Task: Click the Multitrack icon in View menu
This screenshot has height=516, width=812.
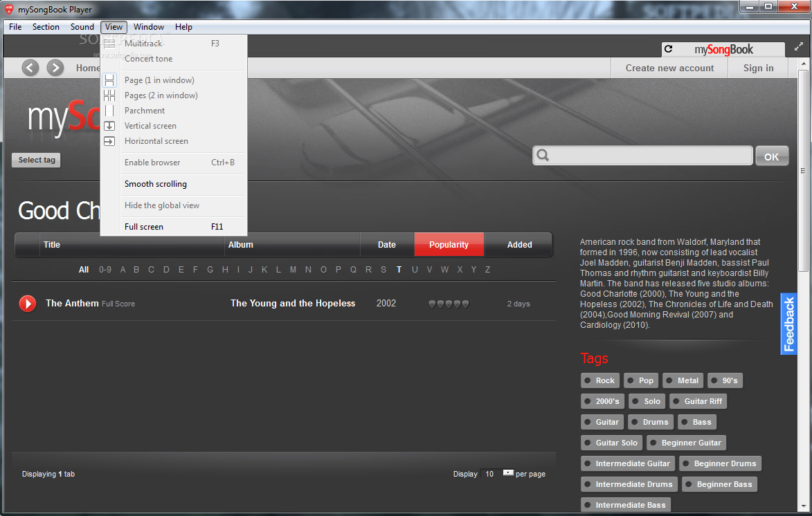Action: (109, 44)
